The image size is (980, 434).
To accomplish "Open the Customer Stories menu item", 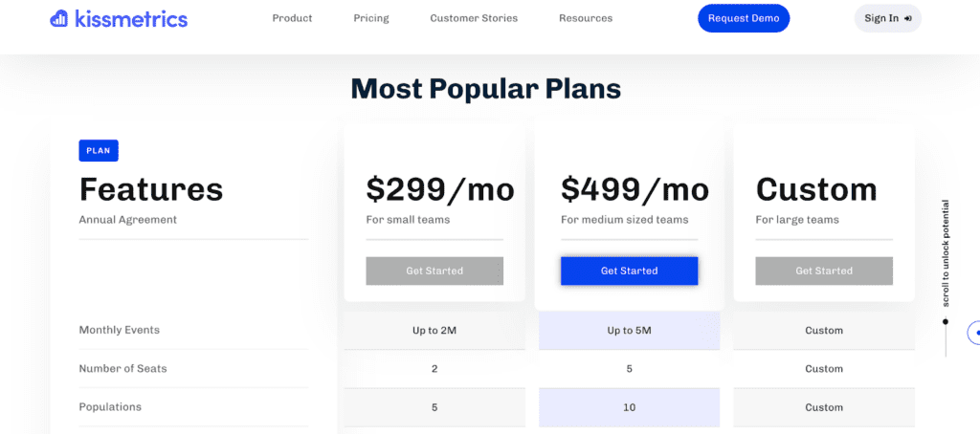I will [x=474, y=18].
